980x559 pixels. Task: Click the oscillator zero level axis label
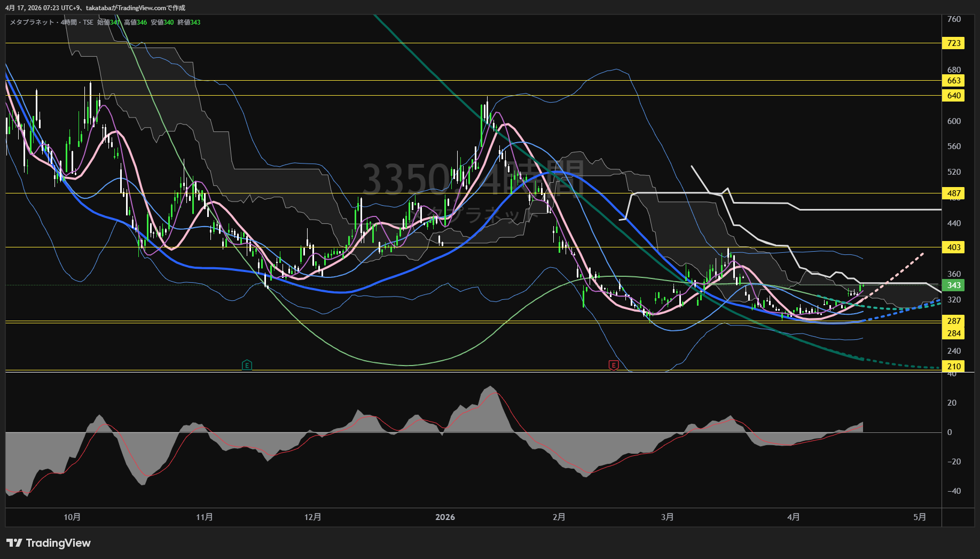949,432
